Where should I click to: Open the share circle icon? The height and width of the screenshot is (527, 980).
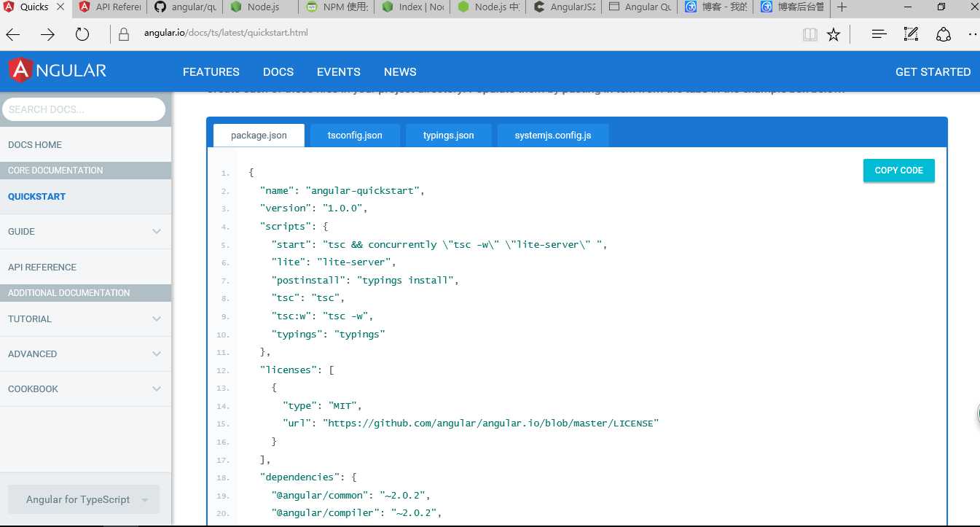tap(944, 34)
